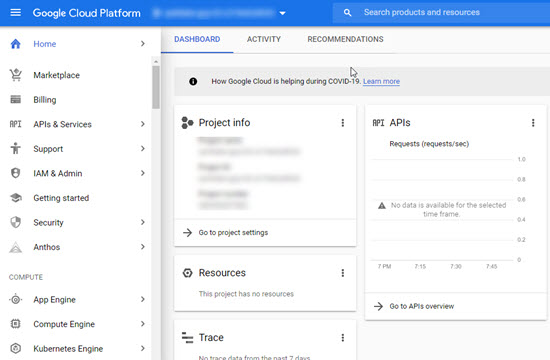550x360 pixels.
Task: Open Project info card options menu
Action: [x=343, y=123]
